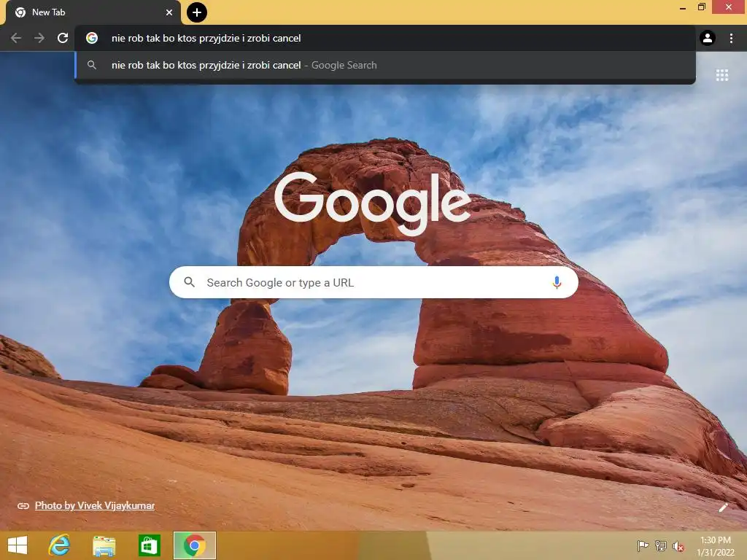Click into the address bar text
Screen dimensions: 747x560
[x=206, y=38]
